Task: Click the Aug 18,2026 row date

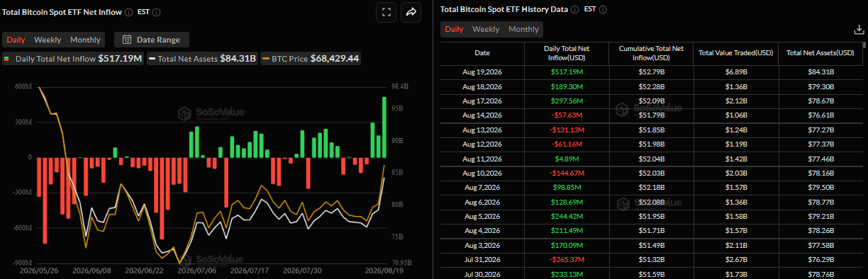Action: click(x=482, y=86)
